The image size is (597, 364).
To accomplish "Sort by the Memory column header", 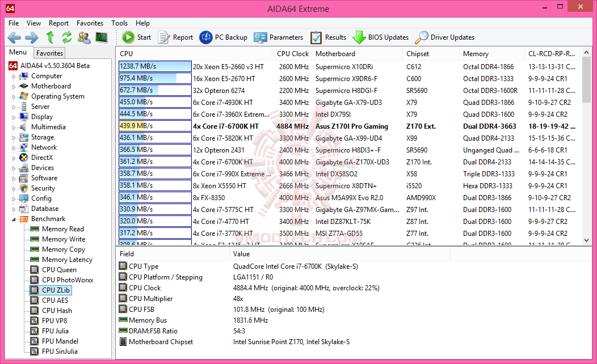I will coord(491,54).
